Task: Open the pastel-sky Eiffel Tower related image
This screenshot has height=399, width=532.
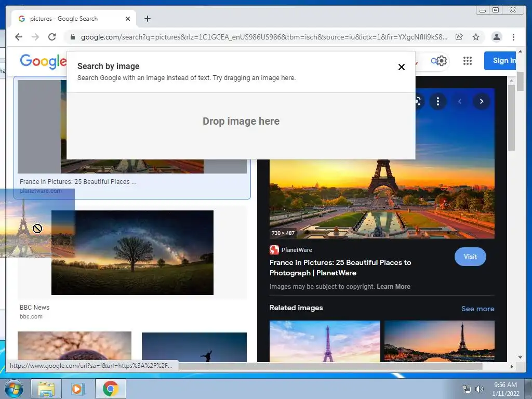Action: (x=325, y=341)
